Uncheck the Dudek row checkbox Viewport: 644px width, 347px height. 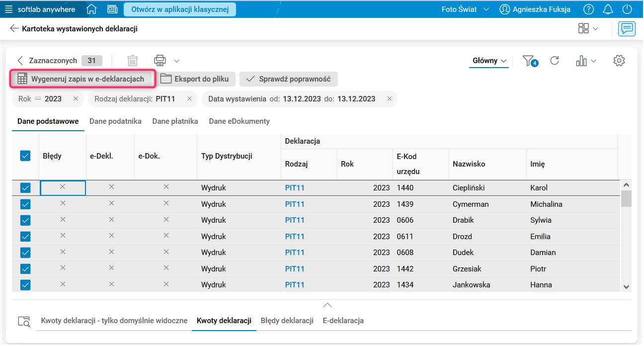click(25, 253)
